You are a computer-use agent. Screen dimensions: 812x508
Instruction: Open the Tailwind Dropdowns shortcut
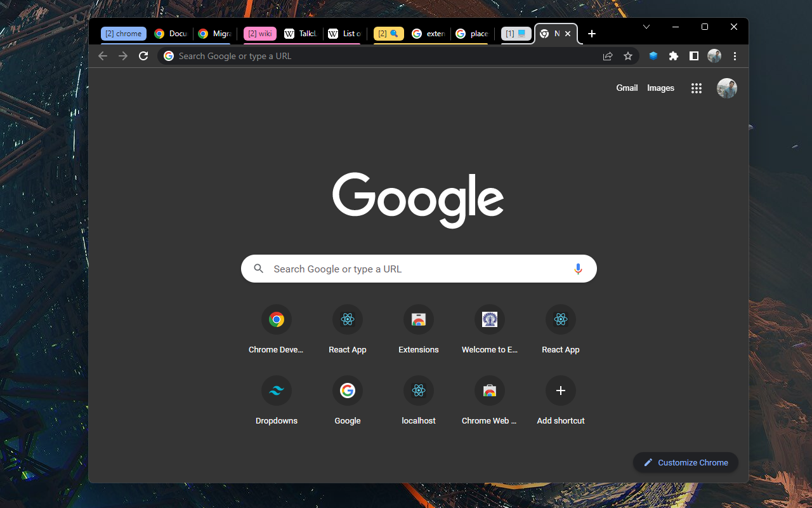pyautogui.click(x=277, y=391)
